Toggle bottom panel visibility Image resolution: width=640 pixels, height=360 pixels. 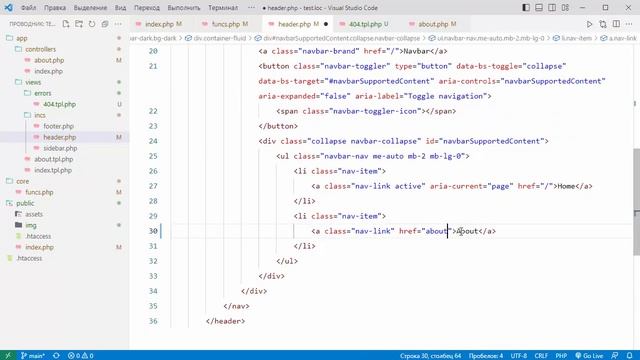(x=539, y=8)
